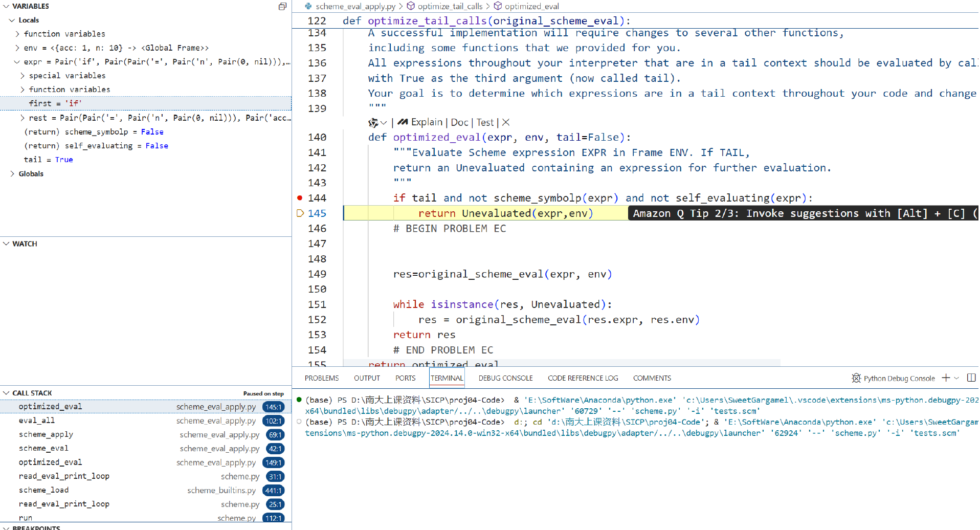Click the Collapse All icon in Variables header
This screenshot has height=530, width=980.
(x=282, y=6)
